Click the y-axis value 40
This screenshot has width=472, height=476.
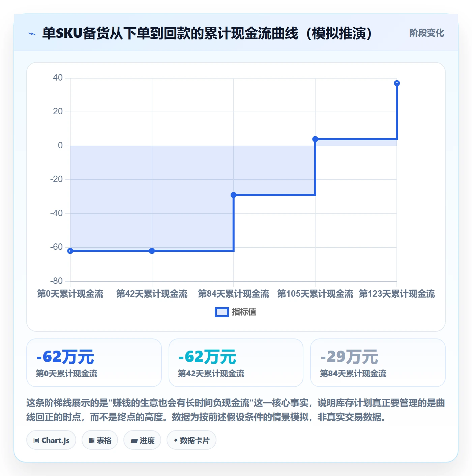click(58, 78)
